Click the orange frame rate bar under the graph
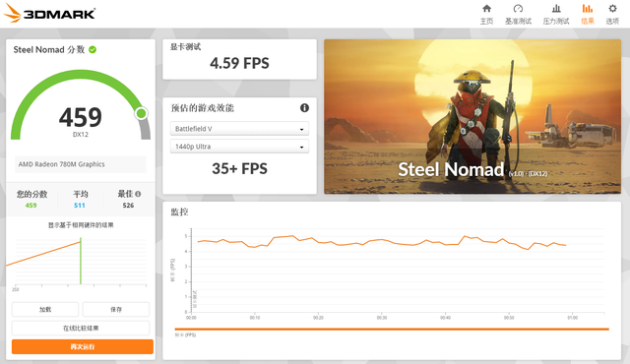This screenshot has width=630, height=364. (392, 330)
